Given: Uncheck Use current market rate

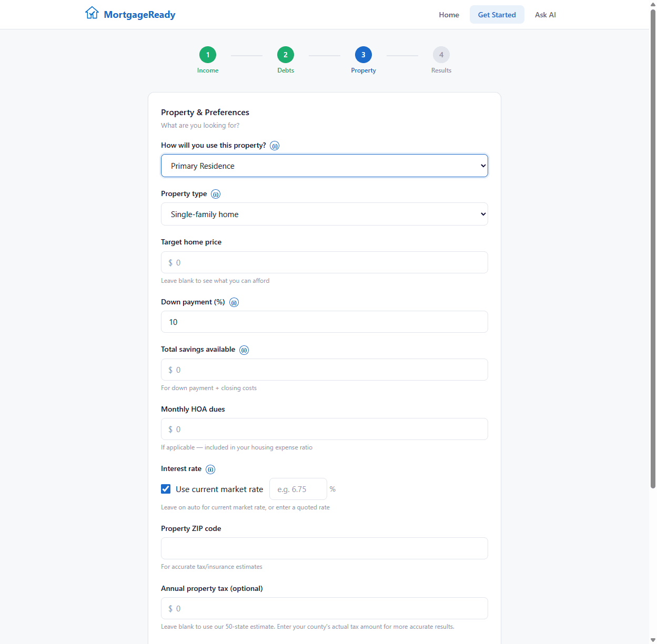Looking at the screenshot, I should [166, 489].
